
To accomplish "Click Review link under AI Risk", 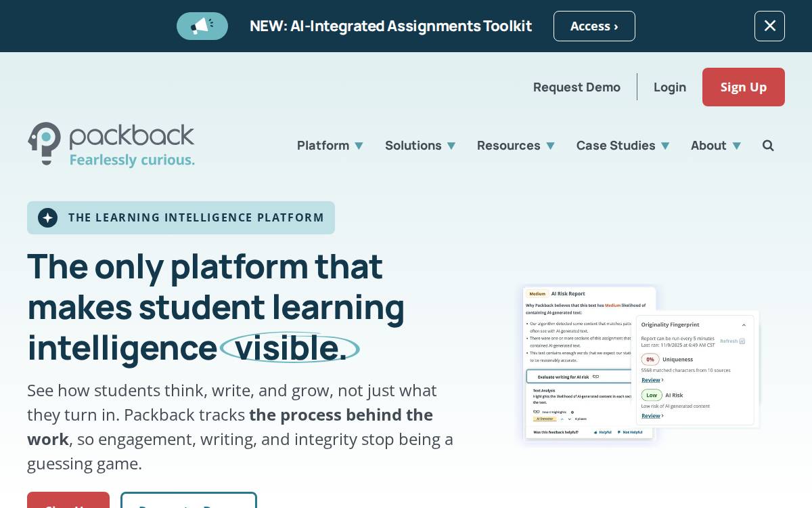I will [x=652, y=416].
